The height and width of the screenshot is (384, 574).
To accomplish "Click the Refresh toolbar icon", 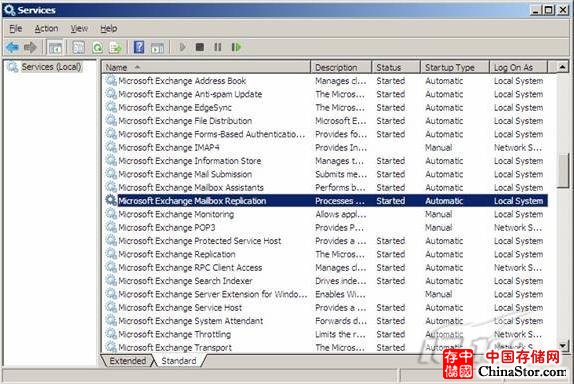I will [97, 47].
